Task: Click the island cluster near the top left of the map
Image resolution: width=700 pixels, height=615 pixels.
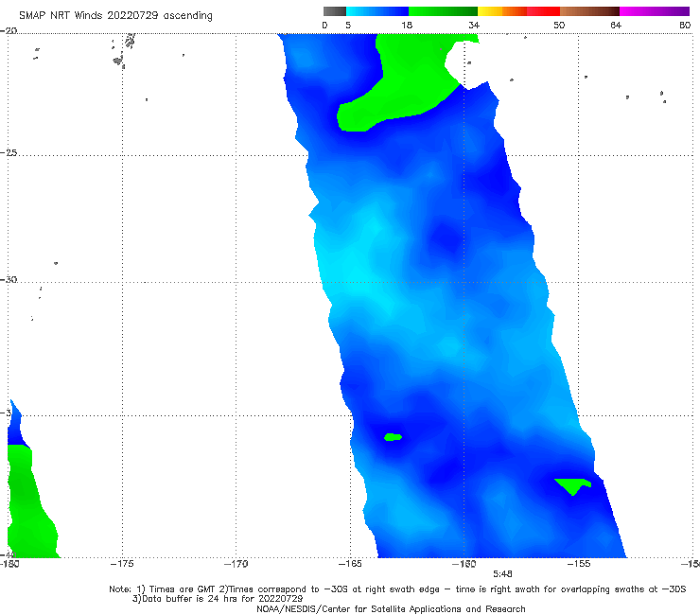Action: pos(124,51)
